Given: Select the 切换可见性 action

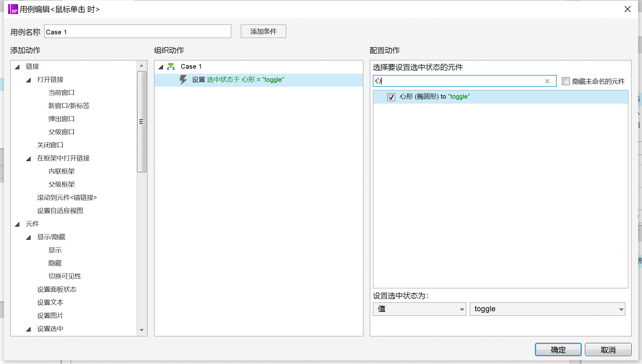Looking at the screenshot, I should [x=65, y=276].
